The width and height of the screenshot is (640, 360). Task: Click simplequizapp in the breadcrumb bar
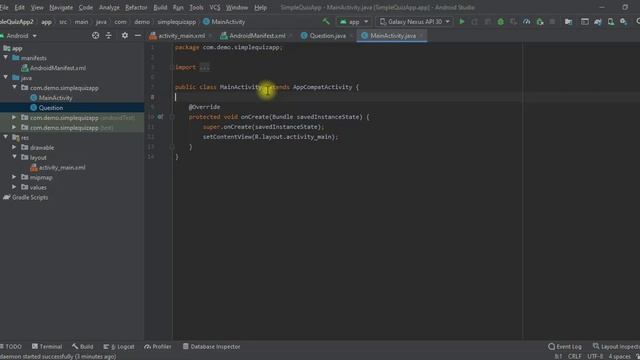click(x=177, y=22)
